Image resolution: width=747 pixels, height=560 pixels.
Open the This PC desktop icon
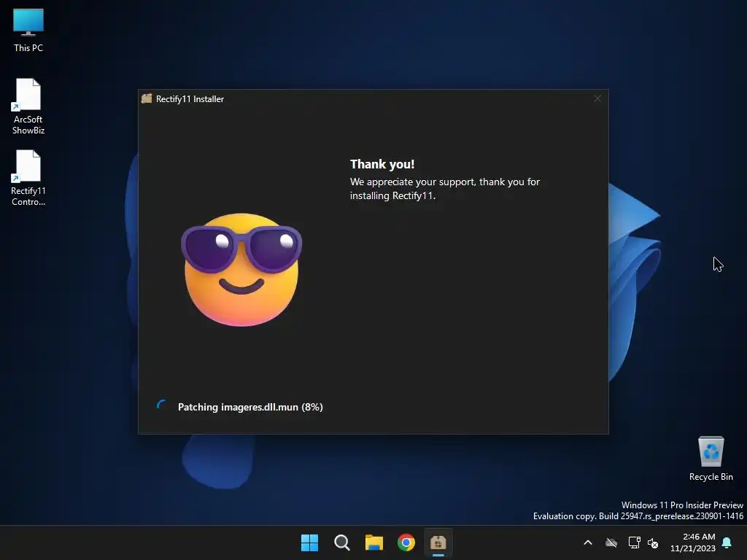(28, 30)
